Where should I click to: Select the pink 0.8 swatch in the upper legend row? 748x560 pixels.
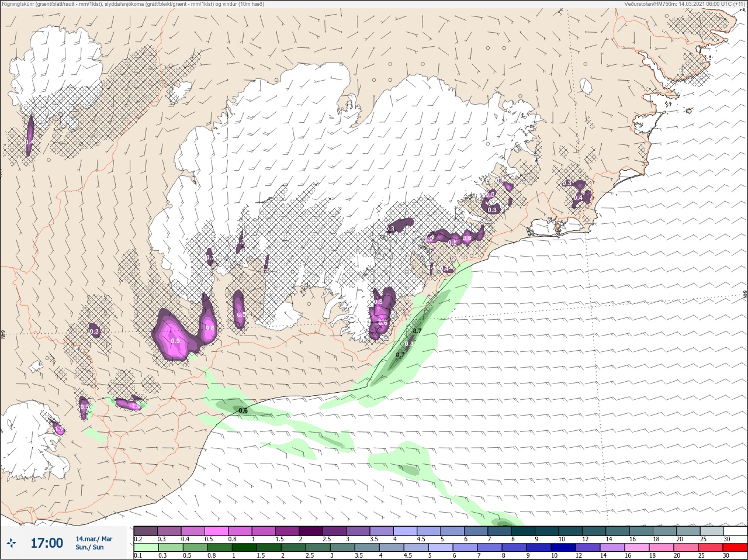(240, 531)
